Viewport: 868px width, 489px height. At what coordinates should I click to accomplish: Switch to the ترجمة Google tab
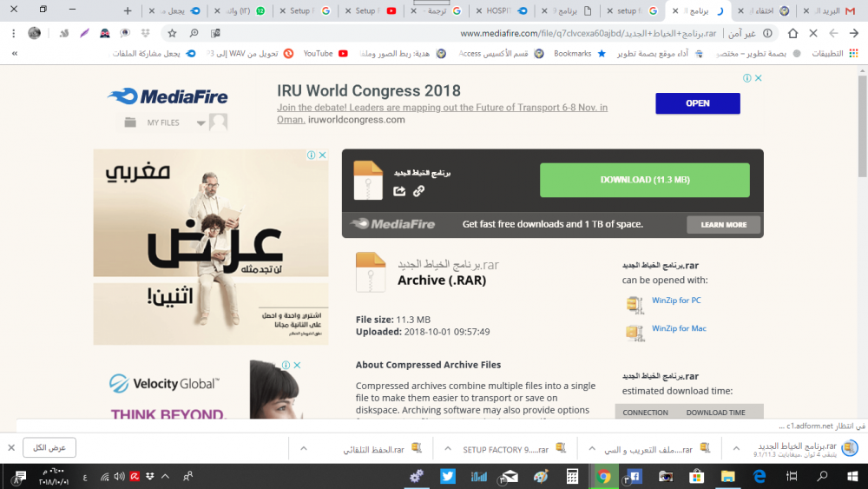click(437, 10)
